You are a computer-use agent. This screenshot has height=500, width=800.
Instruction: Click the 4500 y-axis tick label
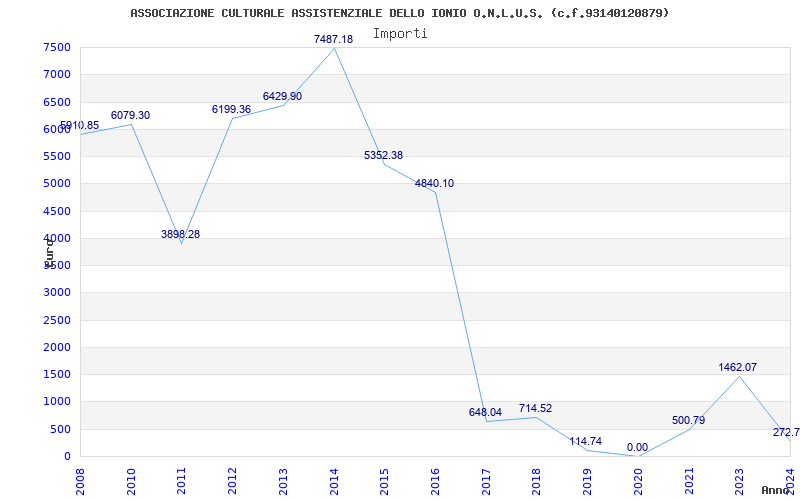pyautogui.click(x=57, y=211)
